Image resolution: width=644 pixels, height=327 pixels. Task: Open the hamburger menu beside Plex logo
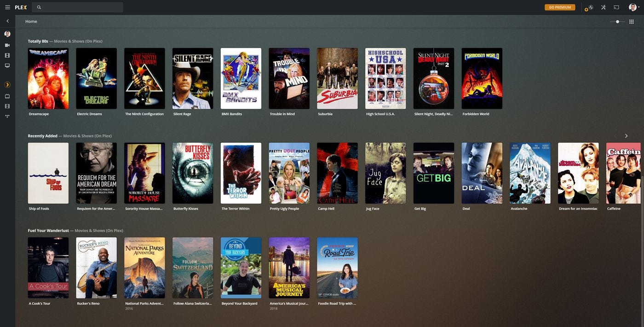(x=7, y=7)
